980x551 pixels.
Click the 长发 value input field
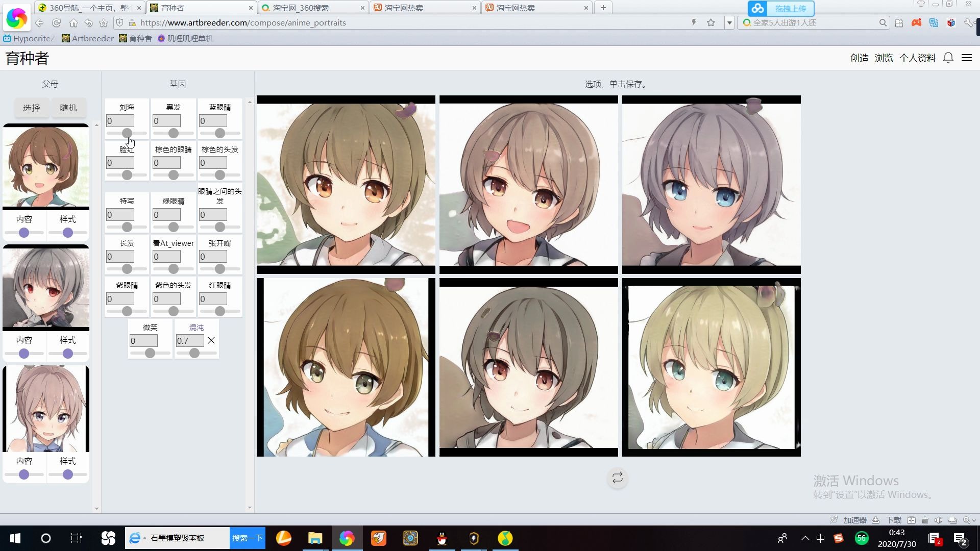coord(120,257)
